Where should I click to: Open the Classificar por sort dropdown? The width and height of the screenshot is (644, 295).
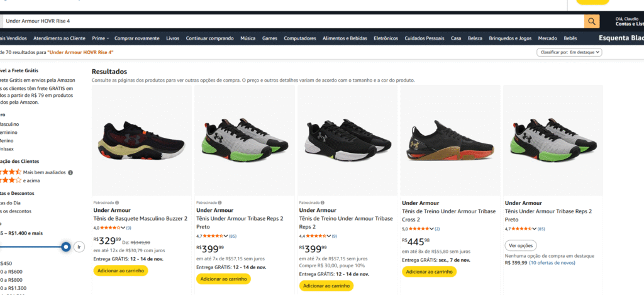[x=570, y=52]
